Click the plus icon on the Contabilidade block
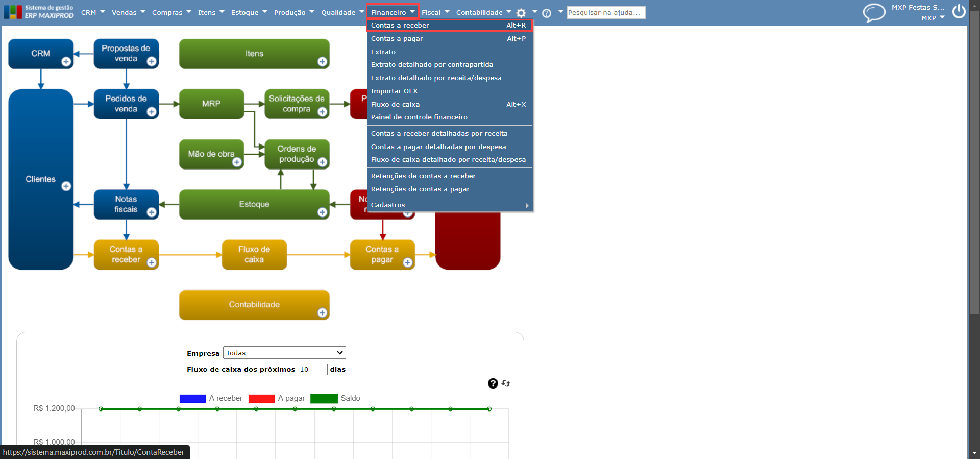 pos(322,313)
